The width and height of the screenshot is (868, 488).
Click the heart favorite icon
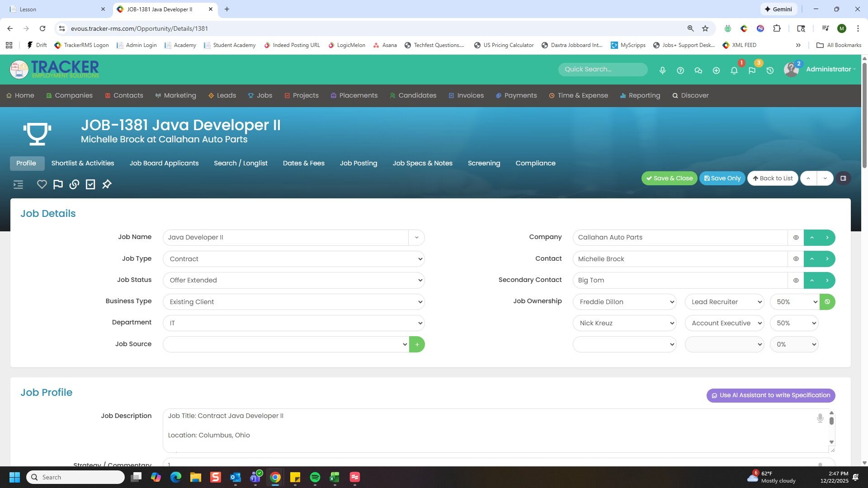(x=42, y=184)
